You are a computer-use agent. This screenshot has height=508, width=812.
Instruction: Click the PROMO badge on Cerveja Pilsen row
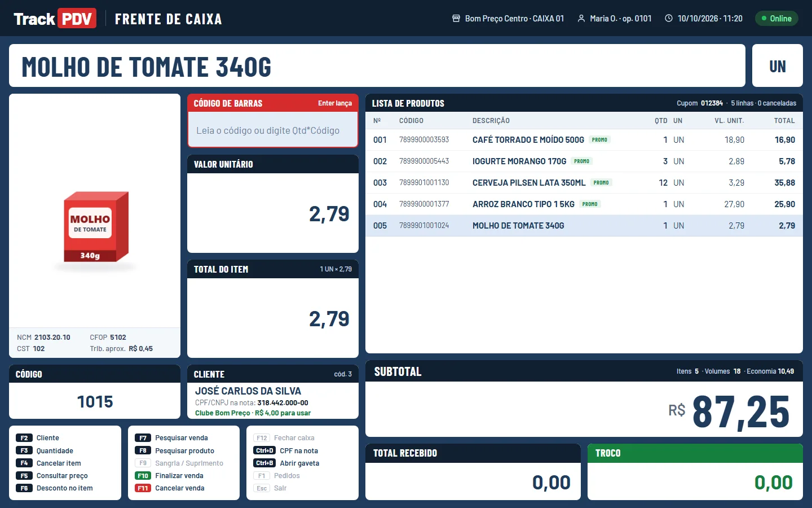pos(601,183)
